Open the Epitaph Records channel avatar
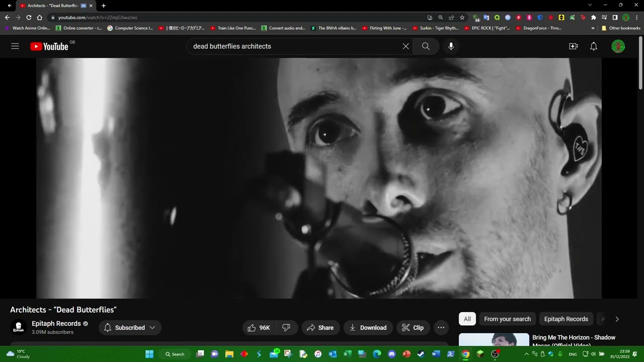 point(19,328)
